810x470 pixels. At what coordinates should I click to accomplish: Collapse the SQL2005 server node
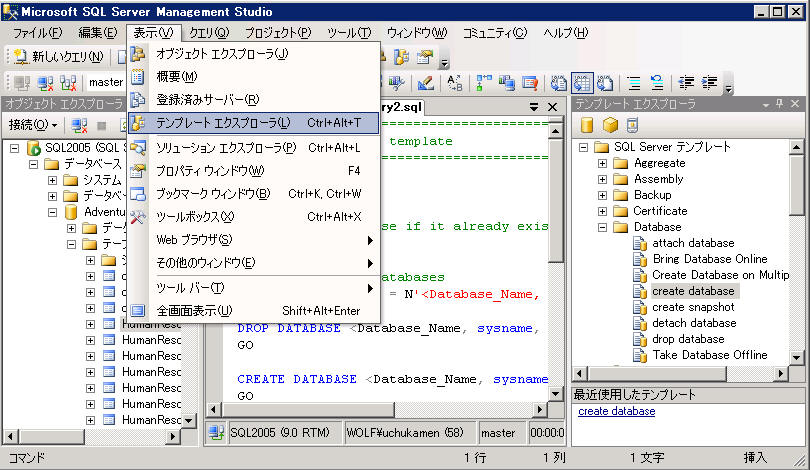(x=15, y=148)
